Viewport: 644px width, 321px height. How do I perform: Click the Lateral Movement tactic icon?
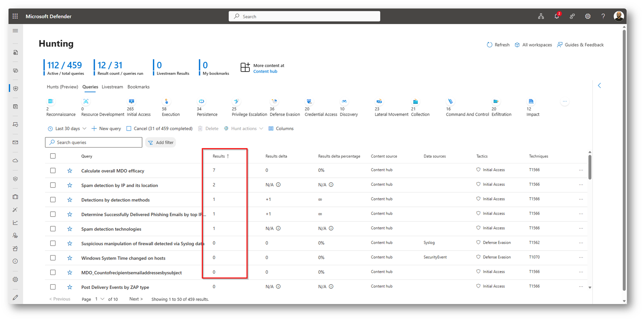pos(379,101)
